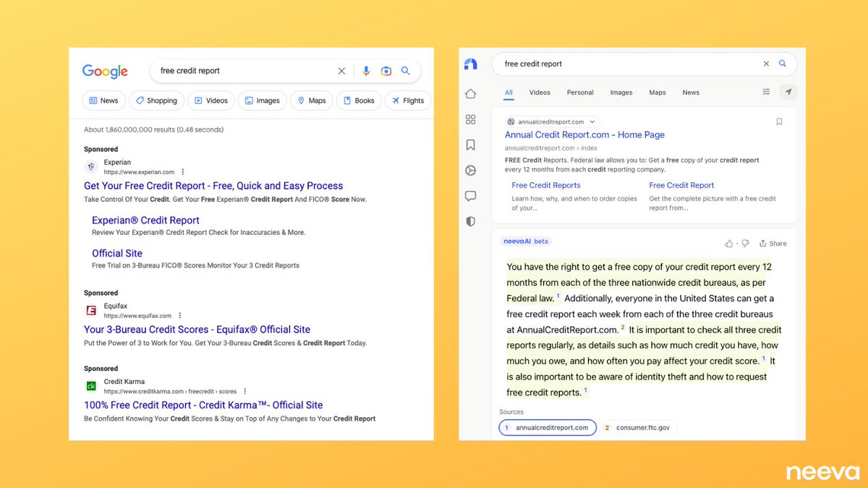Image resolution: width=868 pixels, height=488 pixels.
Task: Open '100% Free Credit Report' Credit Karma ad
Action: (203, 405)
